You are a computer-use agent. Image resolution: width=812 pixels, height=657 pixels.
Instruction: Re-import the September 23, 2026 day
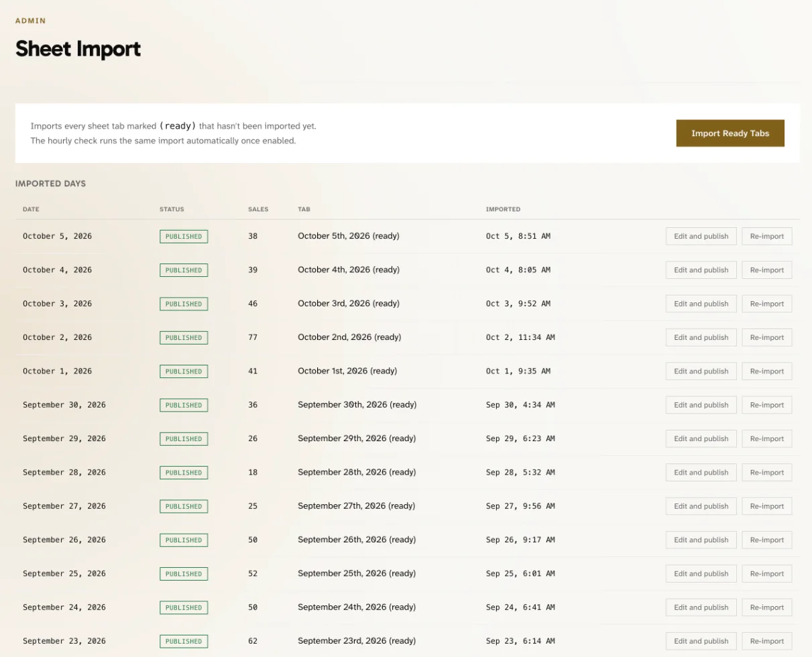766,641
